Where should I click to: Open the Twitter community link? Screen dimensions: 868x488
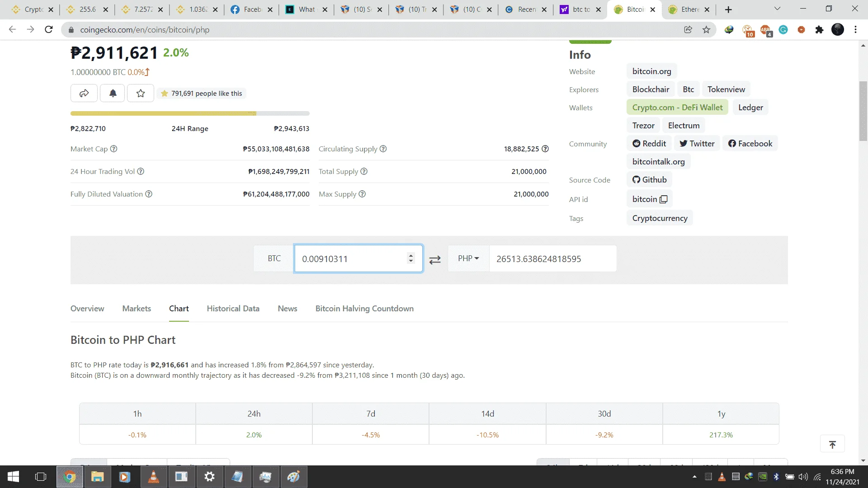click(697, 144)
